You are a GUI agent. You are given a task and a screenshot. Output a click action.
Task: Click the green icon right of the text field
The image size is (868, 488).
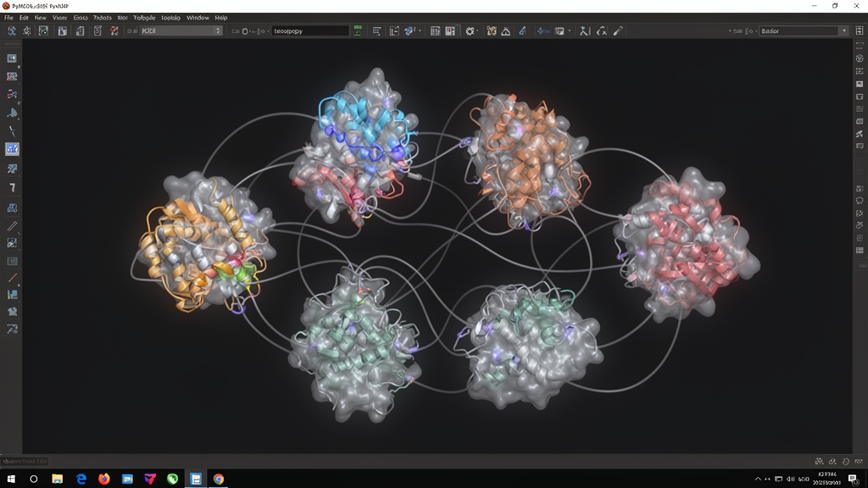click(x=358, y=31)
